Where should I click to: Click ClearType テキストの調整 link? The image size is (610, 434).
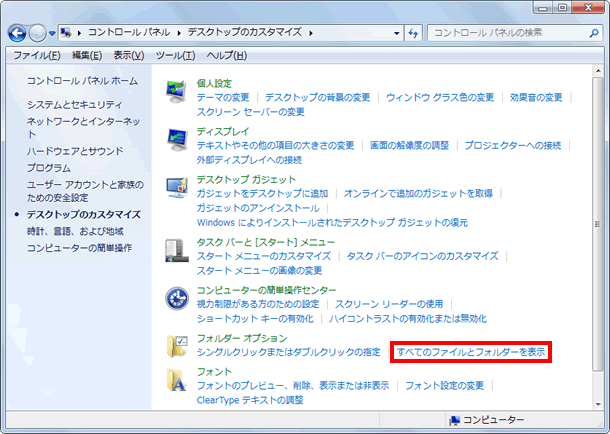[250, 400]
